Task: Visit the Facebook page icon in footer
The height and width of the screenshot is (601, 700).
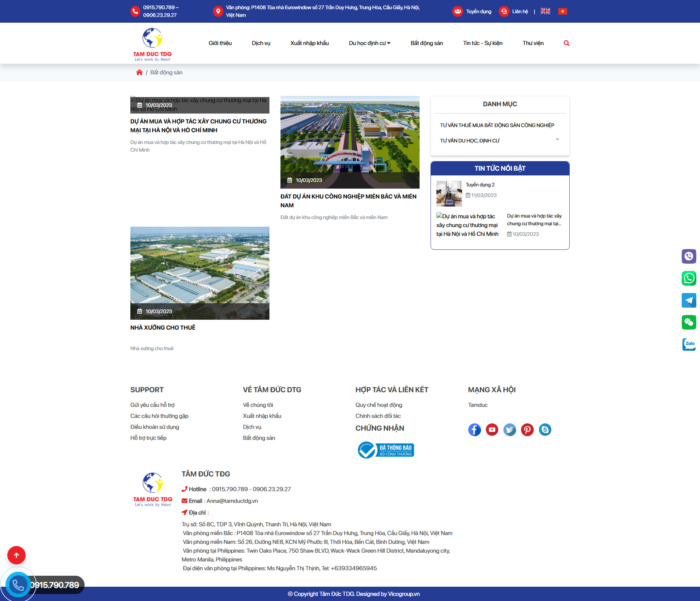Action: [474, 430]
